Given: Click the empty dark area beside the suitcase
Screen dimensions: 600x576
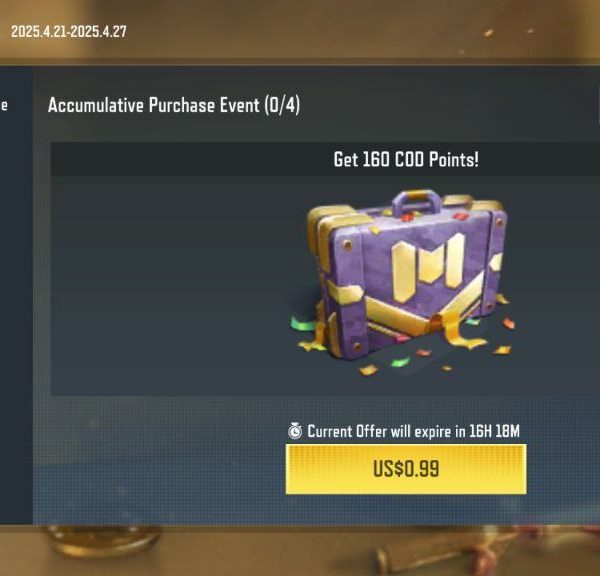Looking at the screenshot, I should tap(168, 285).
